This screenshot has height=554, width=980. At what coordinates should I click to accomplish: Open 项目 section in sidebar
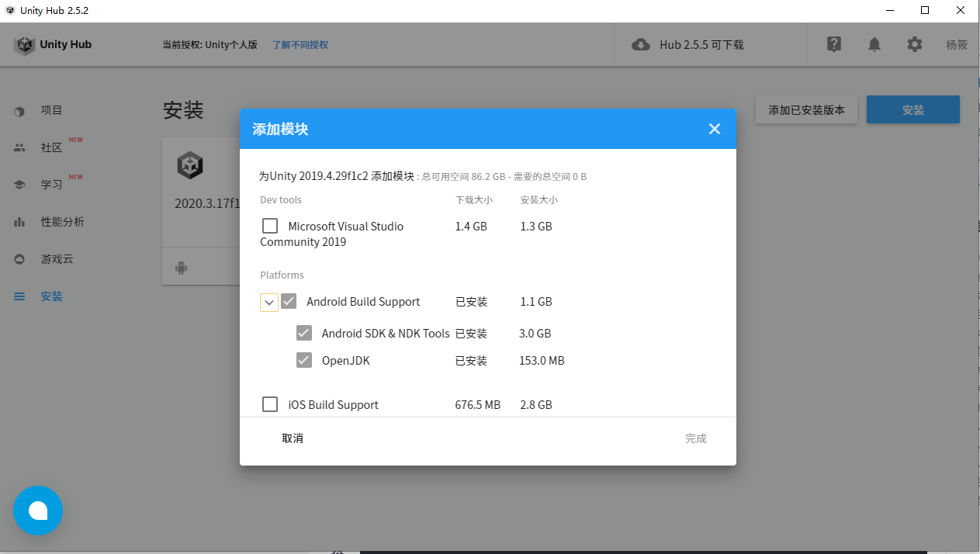click(x=51, y=110)
